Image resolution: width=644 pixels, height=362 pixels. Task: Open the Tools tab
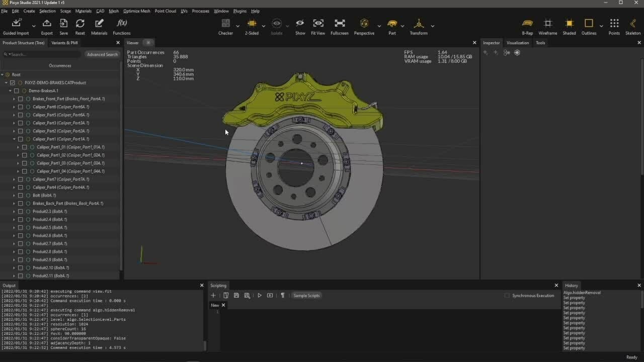pos(540,43)
